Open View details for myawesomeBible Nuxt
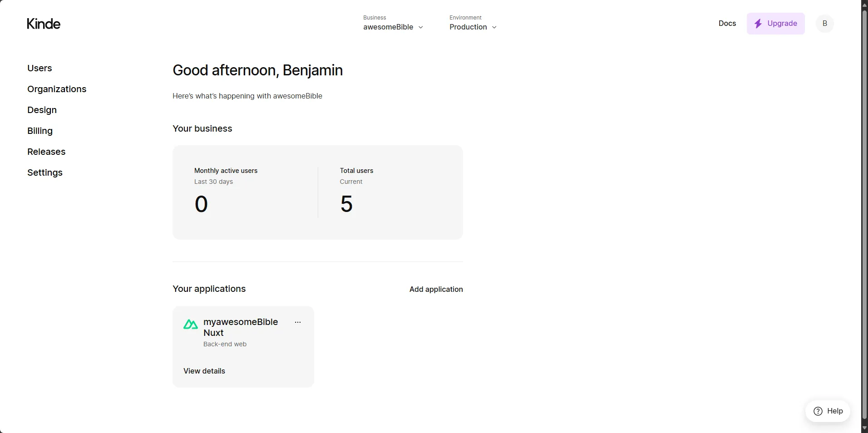This screenshot has width=868, height=433. click(x=204, y=371)
